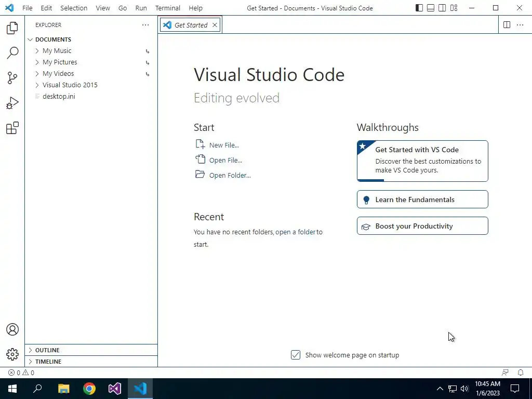Click the New File icon under Start
The image size is (532, 399).
coord(200,144)
